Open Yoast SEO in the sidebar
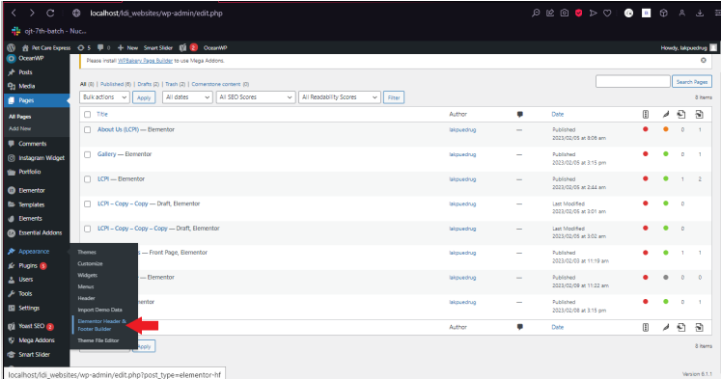Viewport: 721px width, 381px height. coord(31,326)
